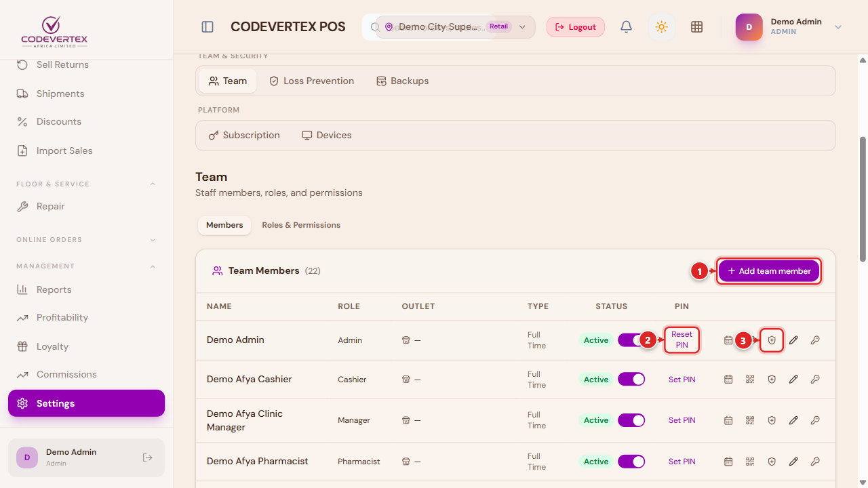Screen dimensions: 868x488
Task: Disable Demo Afya Cashier's status switch
Action: (x=631, y=380)
